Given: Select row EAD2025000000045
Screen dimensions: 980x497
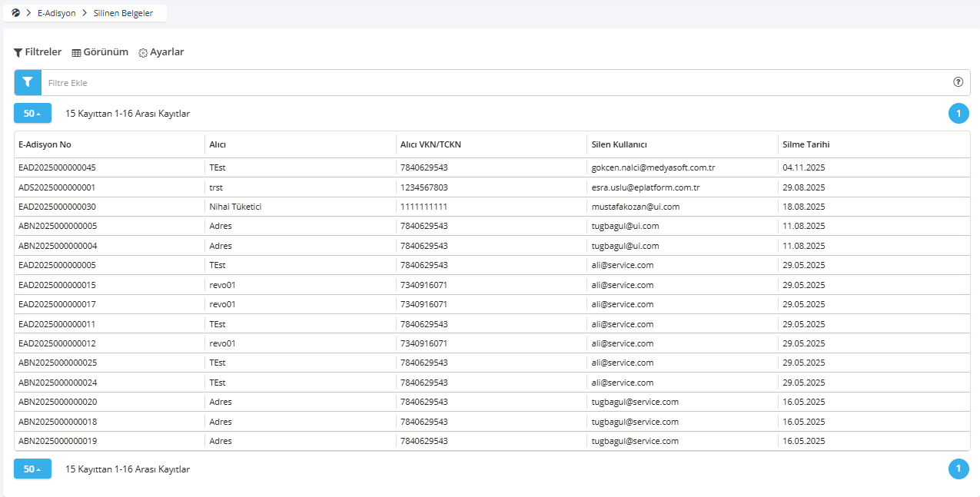Looking at the screenshot, I should [492, 167].
